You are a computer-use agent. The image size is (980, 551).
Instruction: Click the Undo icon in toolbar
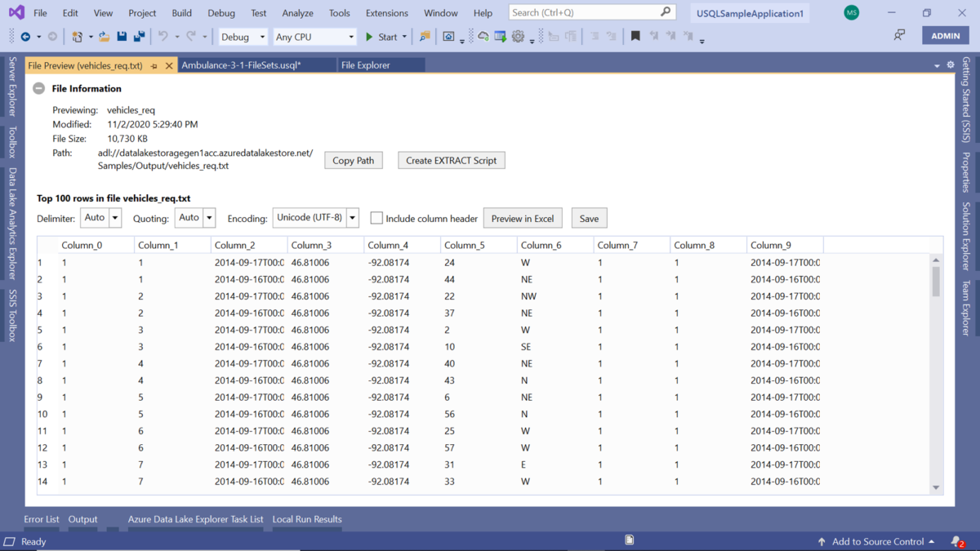pyautogui.click(x=163, y=37)
